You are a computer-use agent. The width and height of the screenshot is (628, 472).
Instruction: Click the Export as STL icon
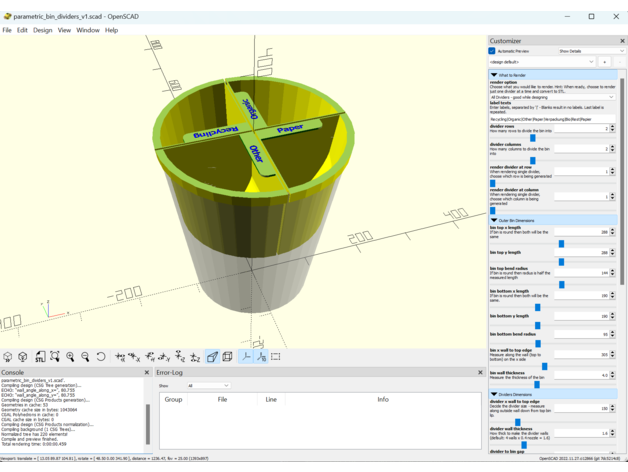39,357
